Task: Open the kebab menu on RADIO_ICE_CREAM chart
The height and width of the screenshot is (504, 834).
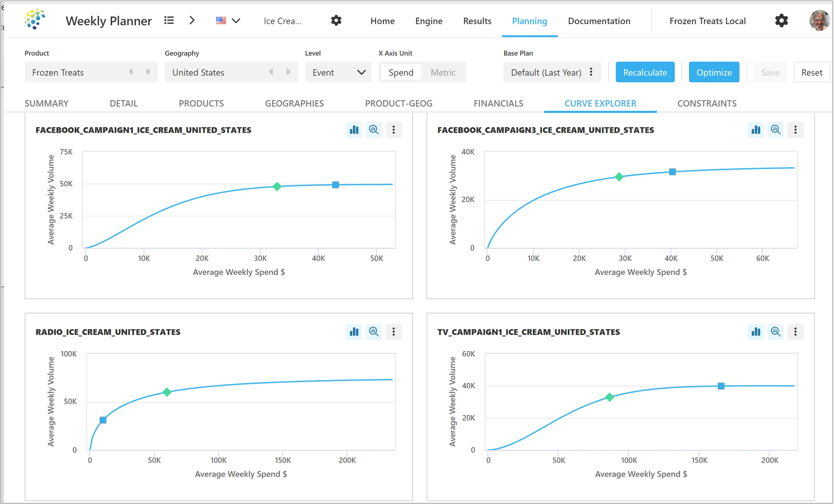Action: [394, 332]
